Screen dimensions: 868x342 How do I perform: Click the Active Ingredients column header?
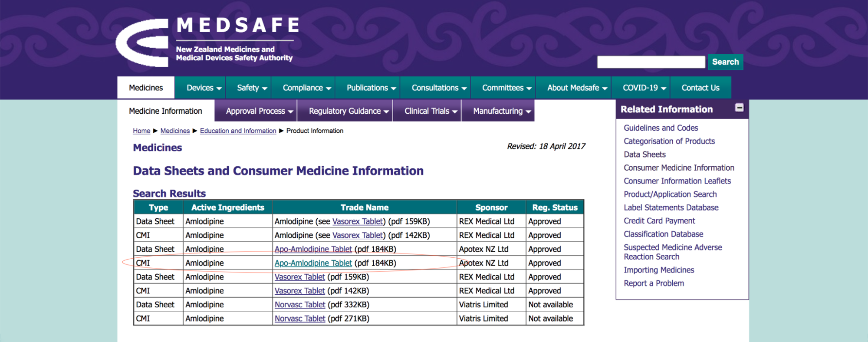228,207
